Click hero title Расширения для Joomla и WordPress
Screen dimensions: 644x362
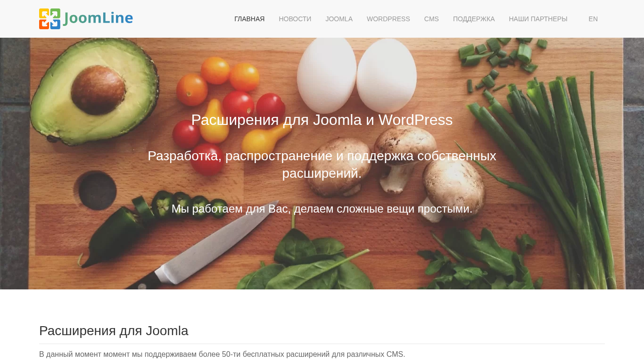pyautogui.click(x=322, y=120)
